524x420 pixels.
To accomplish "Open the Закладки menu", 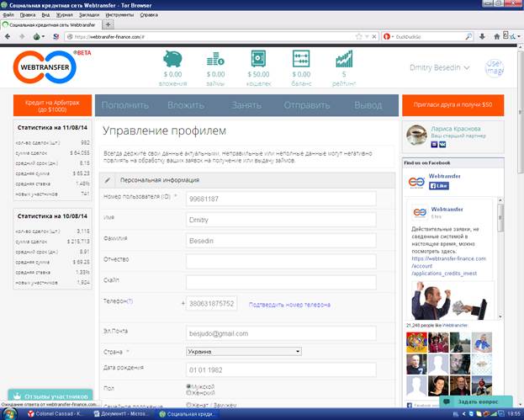I will coord(89,15).
